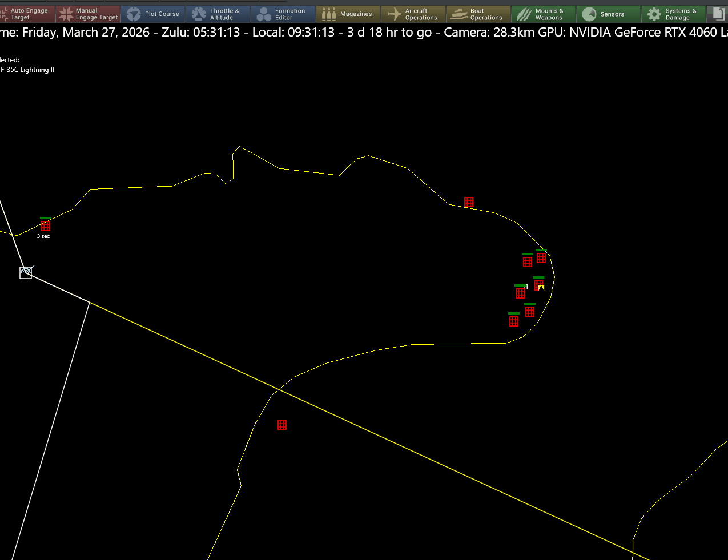This screenshot has height=560, width=728.
Task: Select the red facility touching the eastern coastline tip
Action: 541,258
